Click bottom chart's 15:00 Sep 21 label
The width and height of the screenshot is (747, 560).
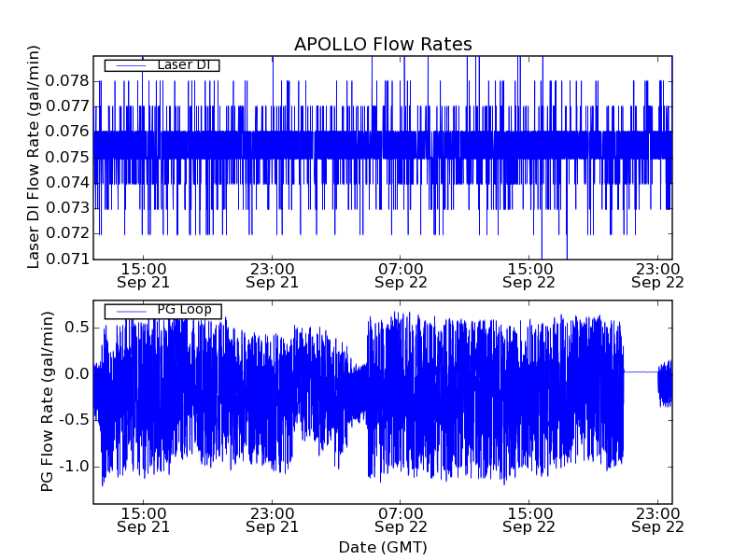[x=143, y=521]
